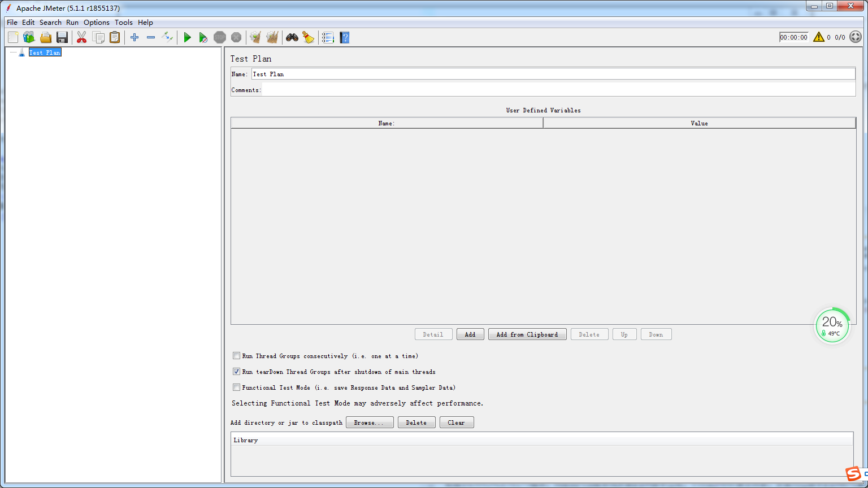Click the Add variable button
The width and height of the screenshot is (868, 488).
[x=470, y=334]
